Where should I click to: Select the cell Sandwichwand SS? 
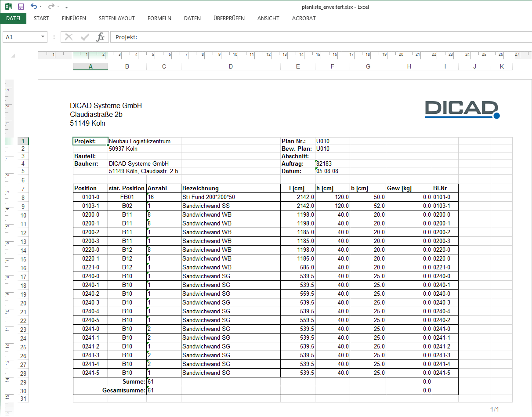coord(231,206)
